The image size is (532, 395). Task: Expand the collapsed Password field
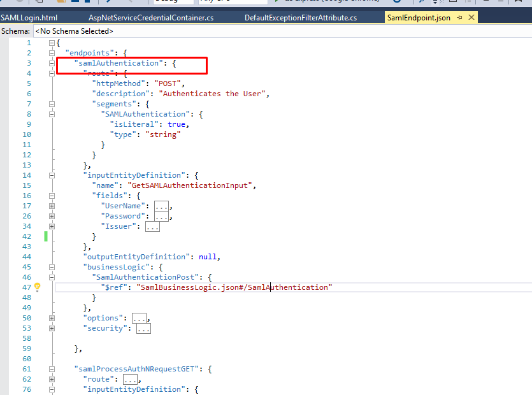(x=52, y=216)
